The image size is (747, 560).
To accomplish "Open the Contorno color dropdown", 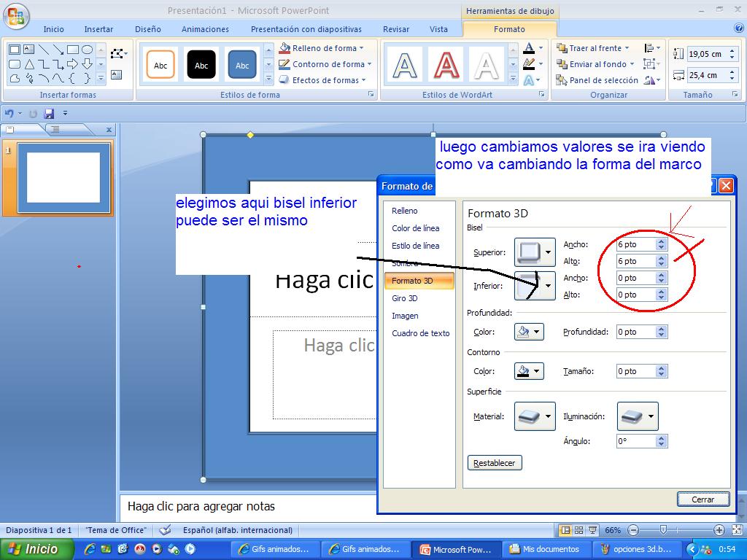I will click(x=530, y=371).
